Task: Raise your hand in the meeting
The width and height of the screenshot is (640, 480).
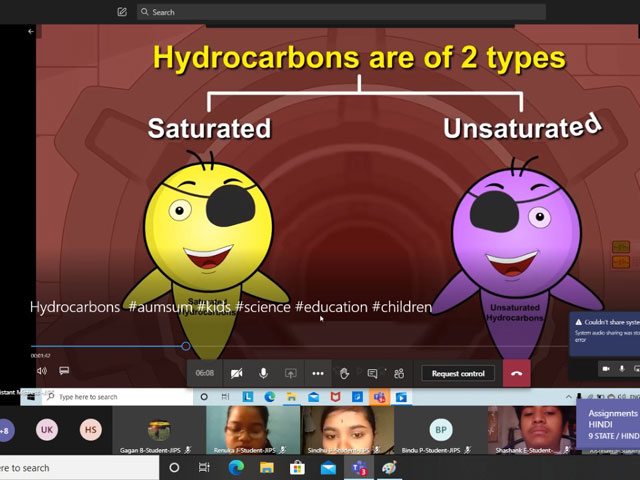Action: pyautogui.click(x=345, y=373)
